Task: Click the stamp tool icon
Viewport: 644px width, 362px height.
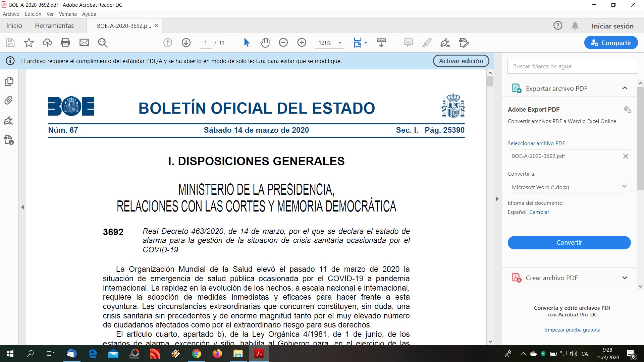Action: 464,43
